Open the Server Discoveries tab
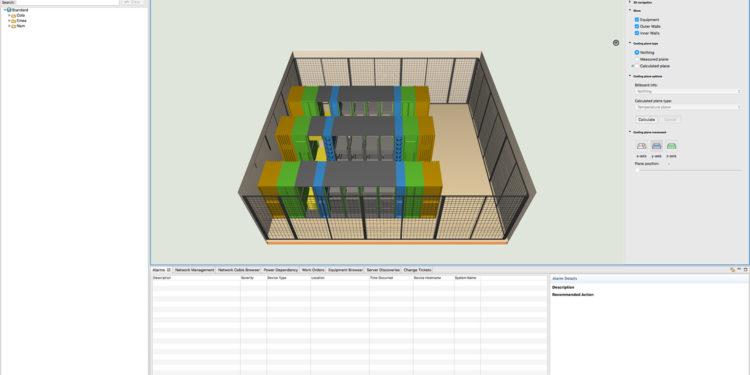 coord(383,270)
